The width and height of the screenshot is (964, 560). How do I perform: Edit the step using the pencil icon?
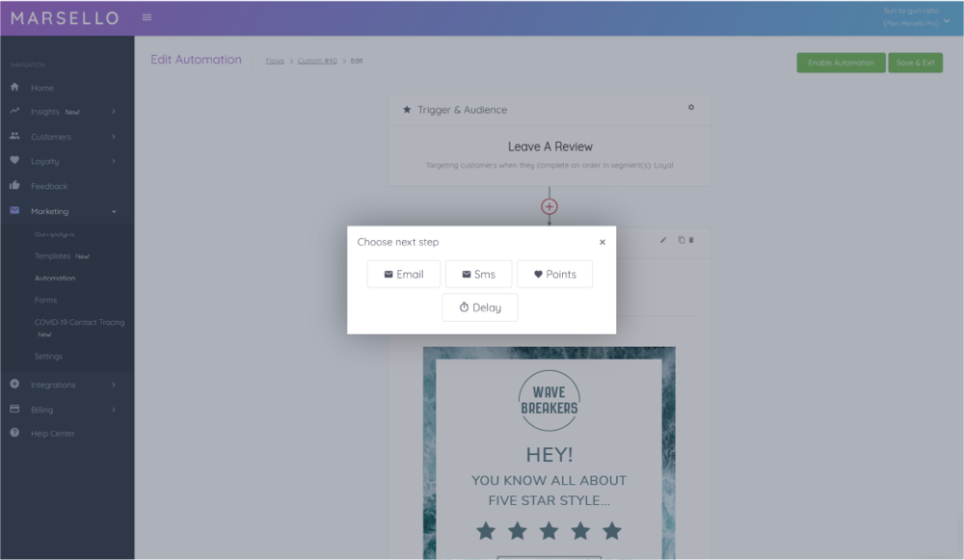pos(663,240)
